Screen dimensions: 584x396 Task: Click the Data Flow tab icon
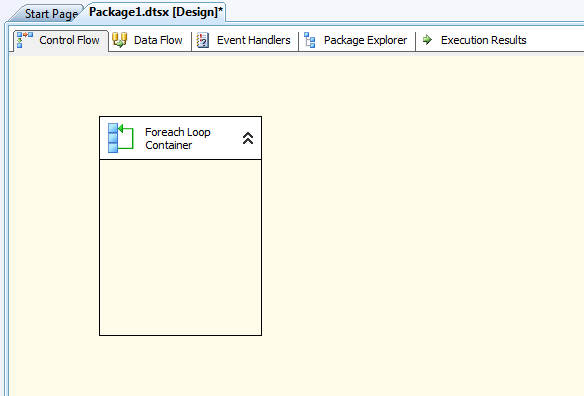pyautogui.click(x=120, y=40)
